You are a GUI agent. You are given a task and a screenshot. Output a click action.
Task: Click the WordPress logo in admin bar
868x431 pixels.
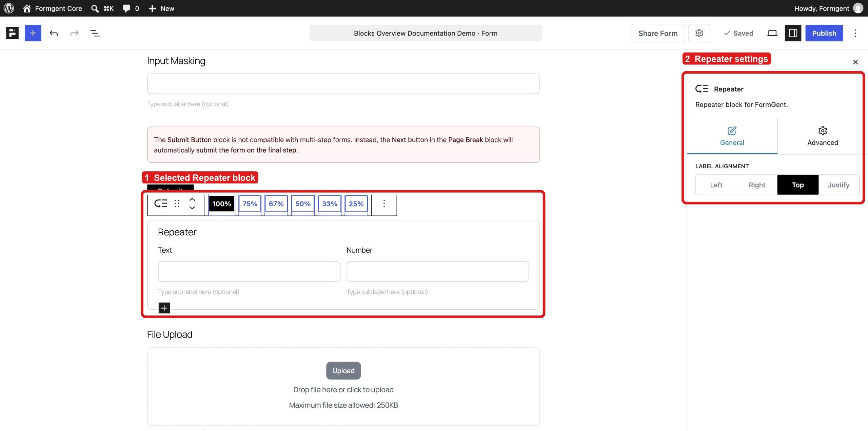point(9,8)
